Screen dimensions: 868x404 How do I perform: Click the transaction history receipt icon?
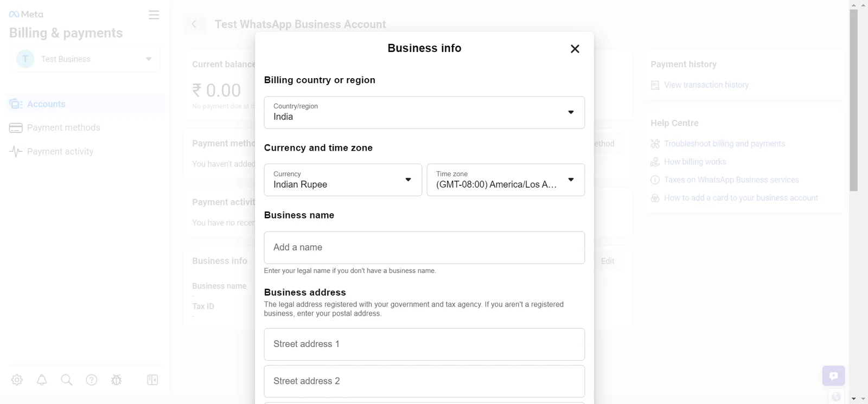(655, 85)
